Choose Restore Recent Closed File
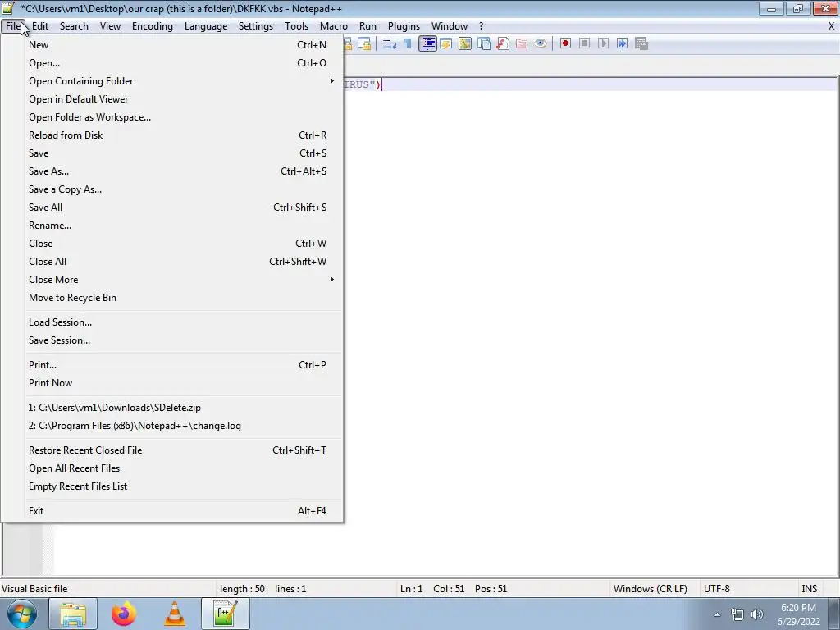This screenshot has width=840, height=630. click(x=171, y=450)
